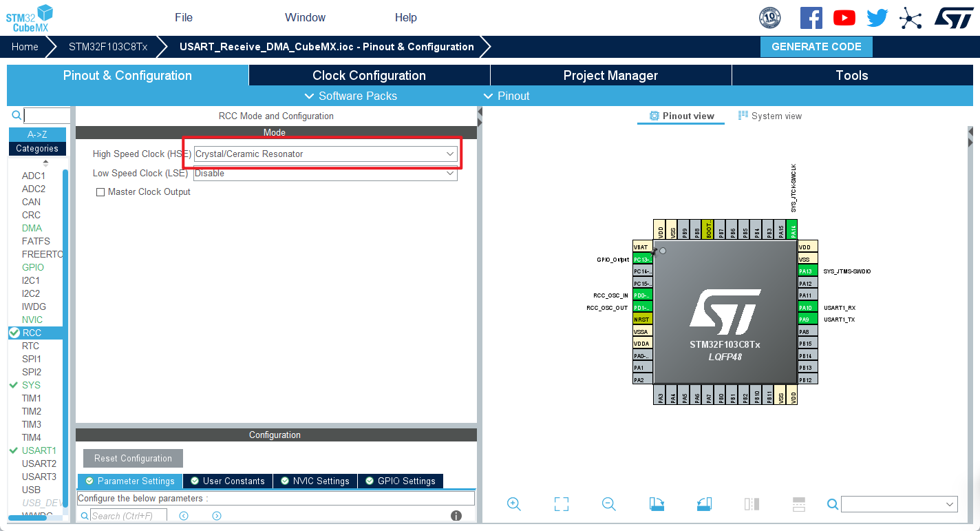Go to the Home breadcrumb

coord(25,47)
